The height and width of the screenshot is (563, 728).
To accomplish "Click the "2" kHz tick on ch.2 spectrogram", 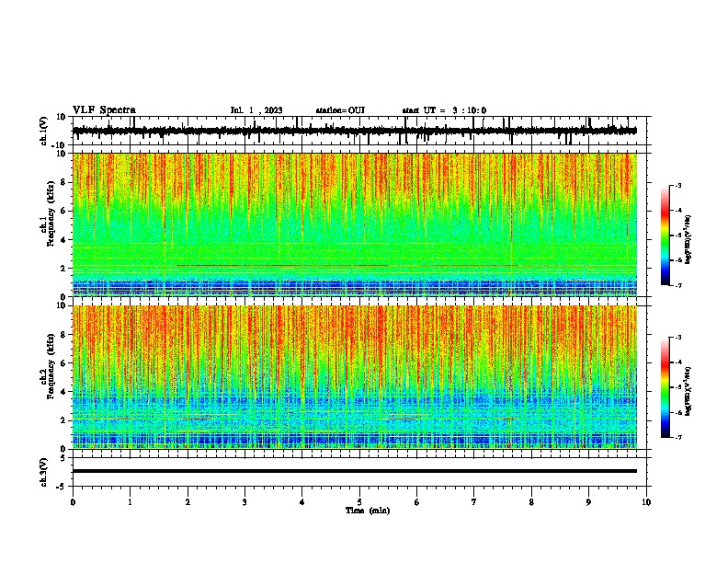I will [63, 420].
